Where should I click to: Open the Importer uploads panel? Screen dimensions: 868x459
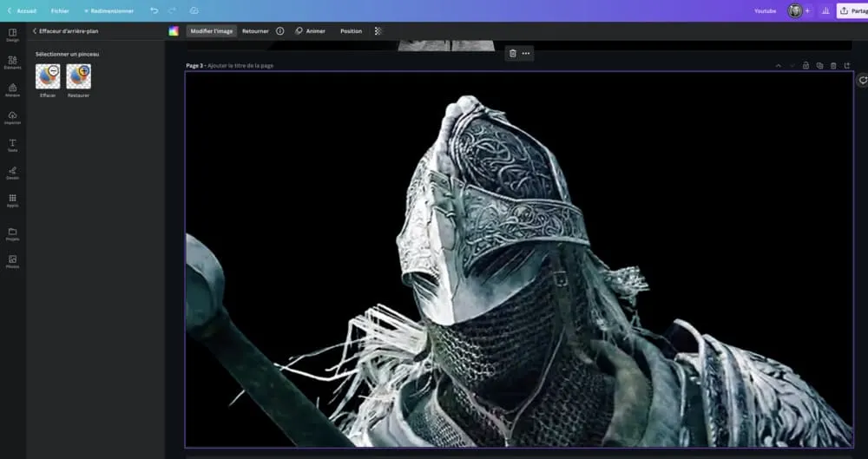[x=12, y=118]
